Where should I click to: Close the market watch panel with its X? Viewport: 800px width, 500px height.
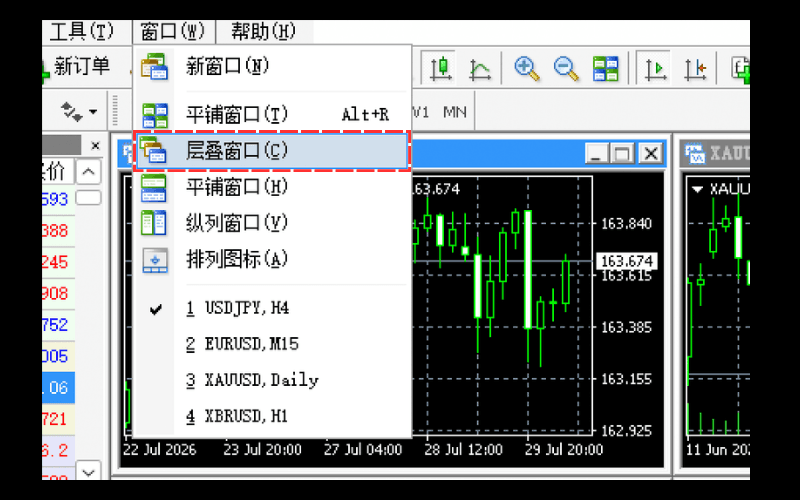(x=95, y=146)
